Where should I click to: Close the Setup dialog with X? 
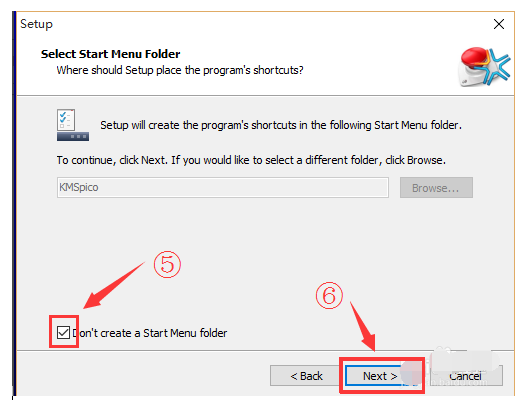point(499,24)
